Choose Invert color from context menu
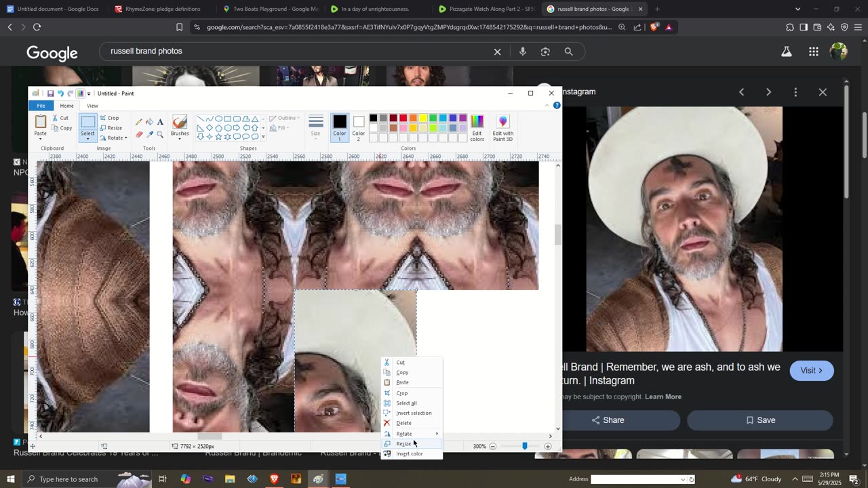Image resolution: width=868 pixels, height=488 pixels. pos(412,454)
